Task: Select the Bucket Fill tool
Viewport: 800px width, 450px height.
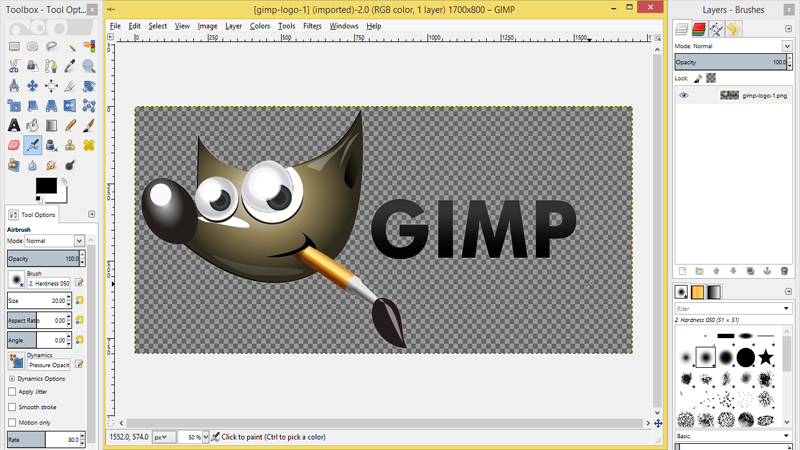Action: coord(33,125)
